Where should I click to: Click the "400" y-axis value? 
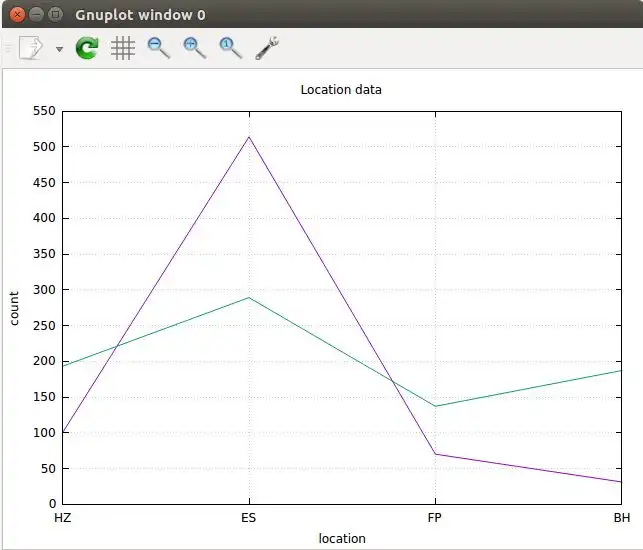click(x=44, y=218)
